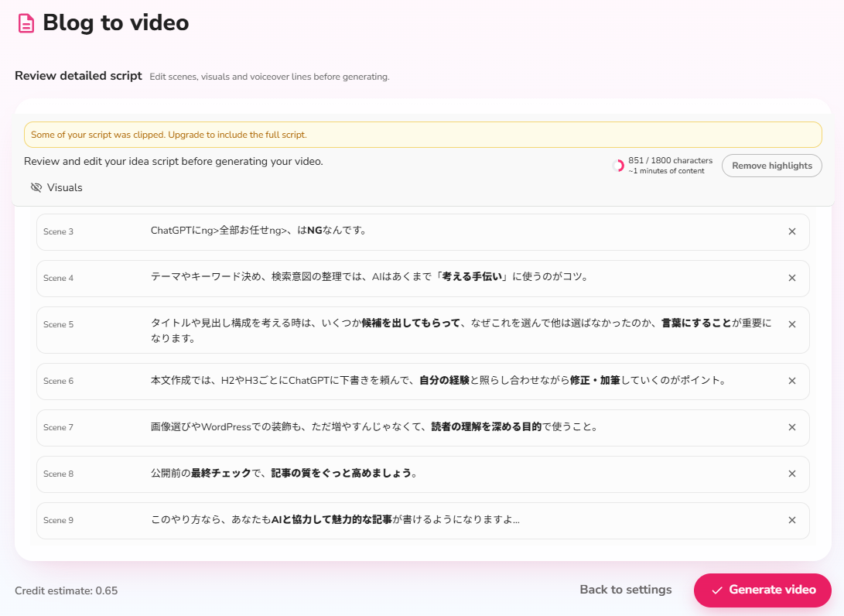Edit Scene 9 script text ending with ellipsis

335,519
